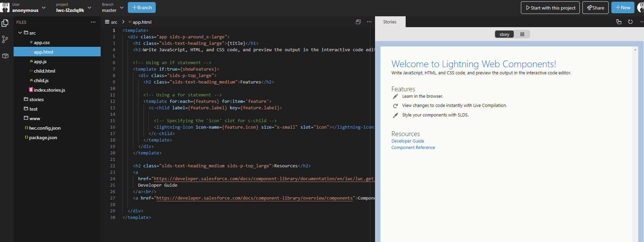Viewport: 644px width, 242px height.
Task: Expand the project lwc-l2zclq9k dropdown
Action: [89, 7]
